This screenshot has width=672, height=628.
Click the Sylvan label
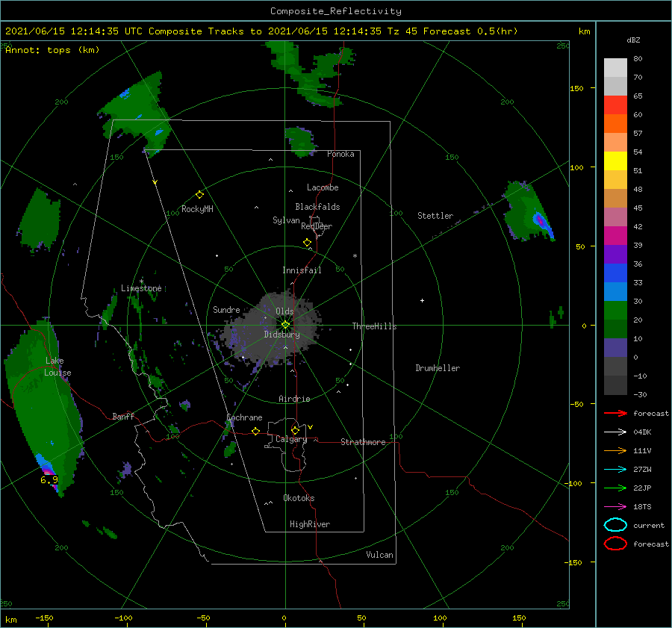tap(286, 220)
